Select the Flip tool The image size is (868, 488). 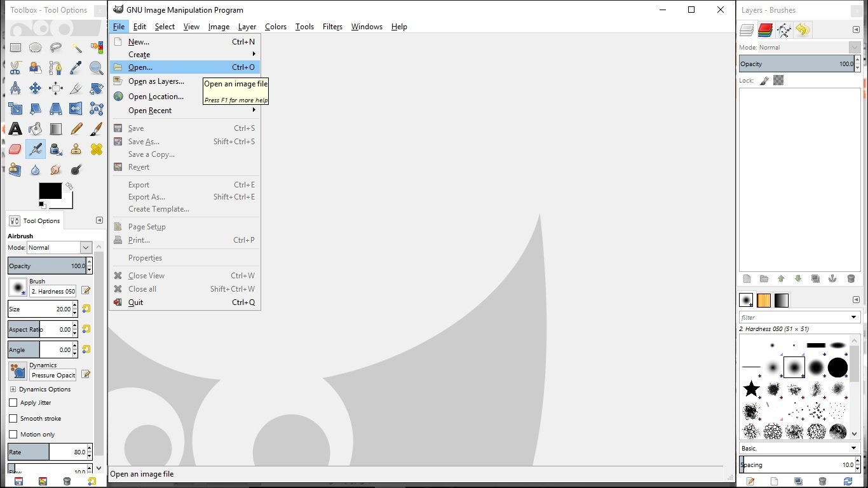pos(76,109)
